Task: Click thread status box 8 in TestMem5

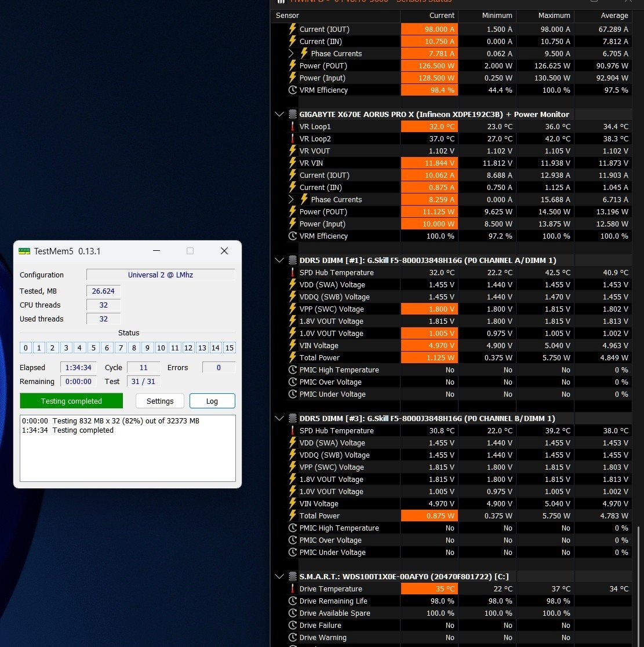Action: (134, 348)
